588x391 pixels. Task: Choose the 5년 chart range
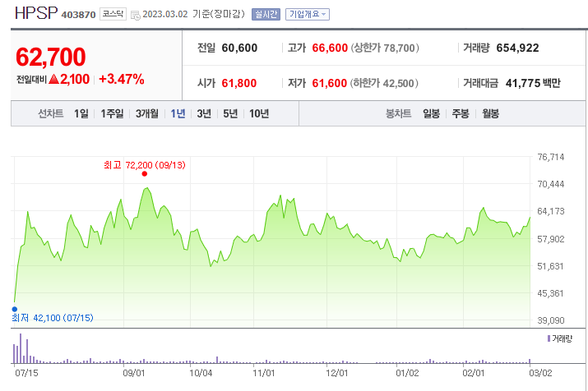230,114
